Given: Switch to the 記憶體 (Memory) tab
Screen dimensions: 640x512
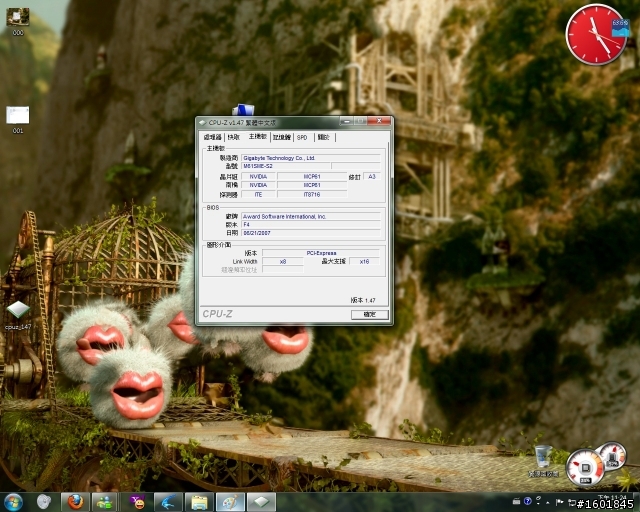Looking at the screenshot, I should pyautogui.click(x=282, y=137).
